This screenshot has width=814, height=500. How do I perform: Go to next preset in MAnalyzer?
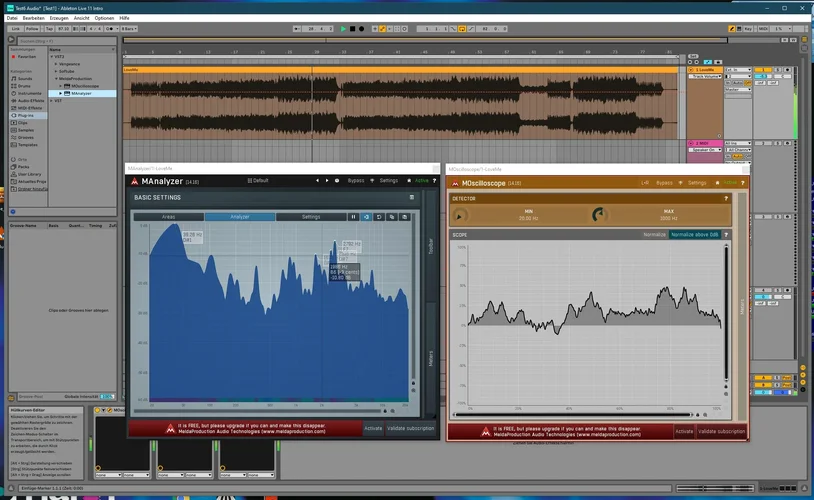pyautogui.click(x=327, y=181)
